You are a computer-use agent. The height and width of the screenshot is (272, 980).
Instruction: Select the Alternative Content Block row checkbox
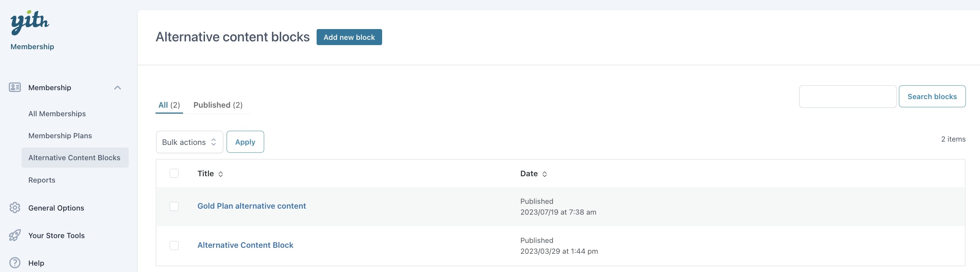point(174,245)
